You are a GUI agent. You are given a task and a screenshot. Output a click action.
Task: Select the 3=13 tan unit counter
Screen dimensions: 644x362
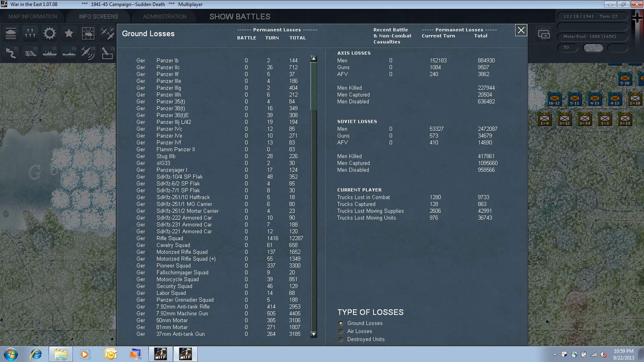pos(625,119)
